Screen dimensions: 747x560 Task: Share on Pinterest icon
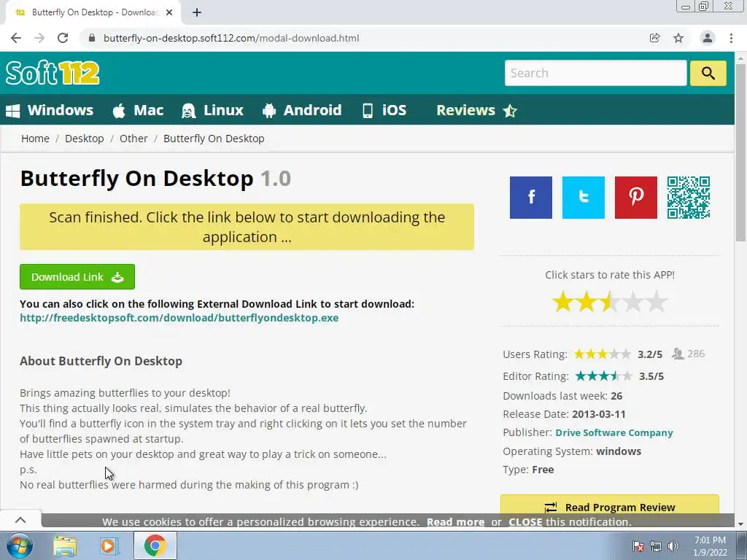(x=635, y=198)
